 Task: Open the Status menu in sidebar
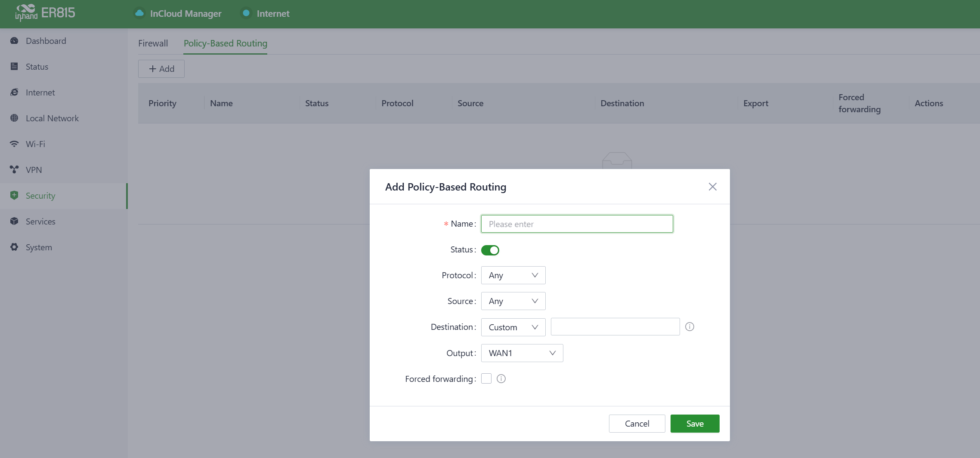tap(37, 67)
